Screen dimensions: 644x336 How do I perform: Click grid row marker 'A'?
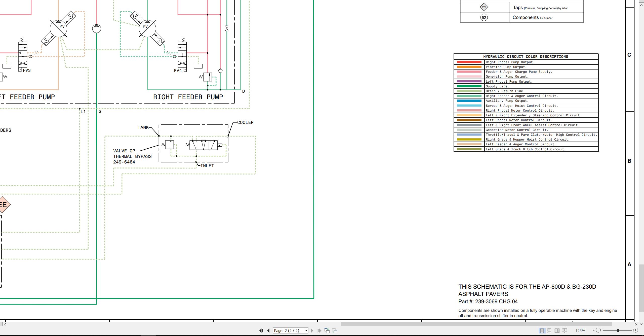pyautogui.click(x=629, y=264)
